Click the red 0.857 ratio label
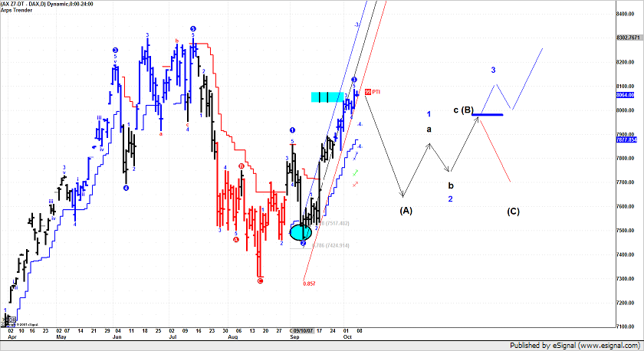The height and width of the screenshot is (351, 644). coord(309,284)
